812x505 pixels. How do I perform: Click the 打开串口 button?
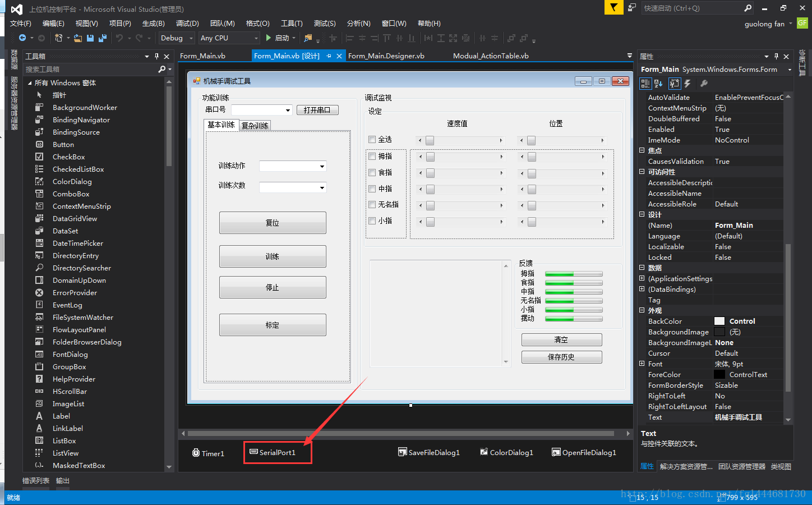click(x=317, y=110)
